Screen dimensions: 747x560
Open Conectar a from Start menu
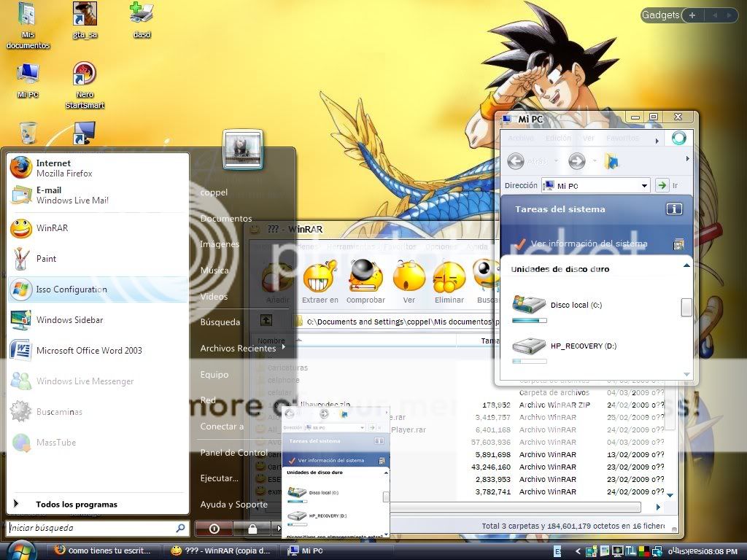click(222, 426)
